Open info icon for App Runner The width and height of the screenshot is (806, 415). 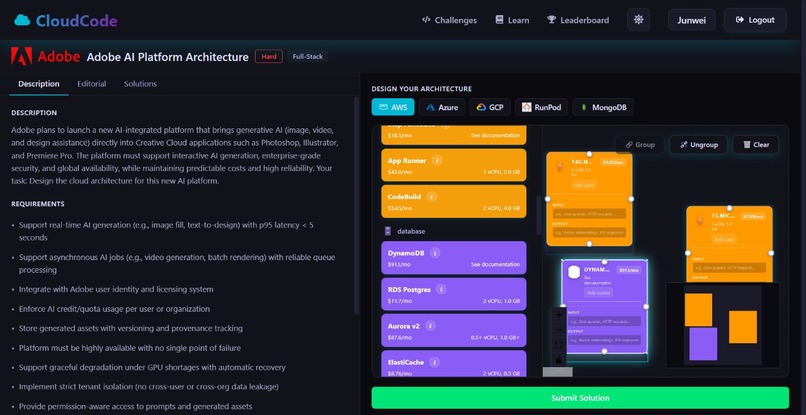coord(437,160)
